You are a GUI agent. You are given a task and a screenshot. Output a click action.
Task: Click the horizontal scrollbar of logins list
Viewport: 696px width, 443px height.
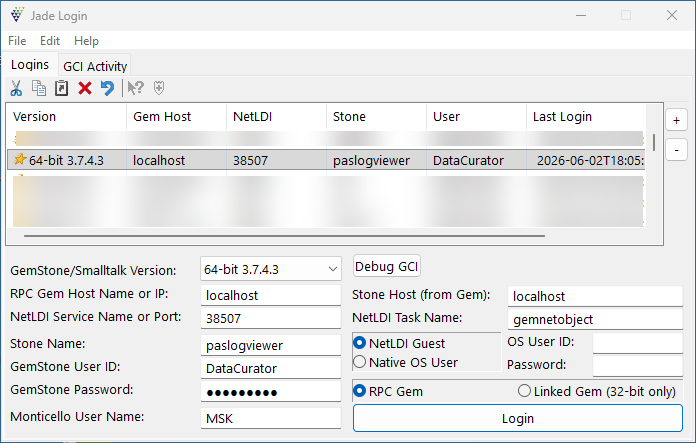284,236
